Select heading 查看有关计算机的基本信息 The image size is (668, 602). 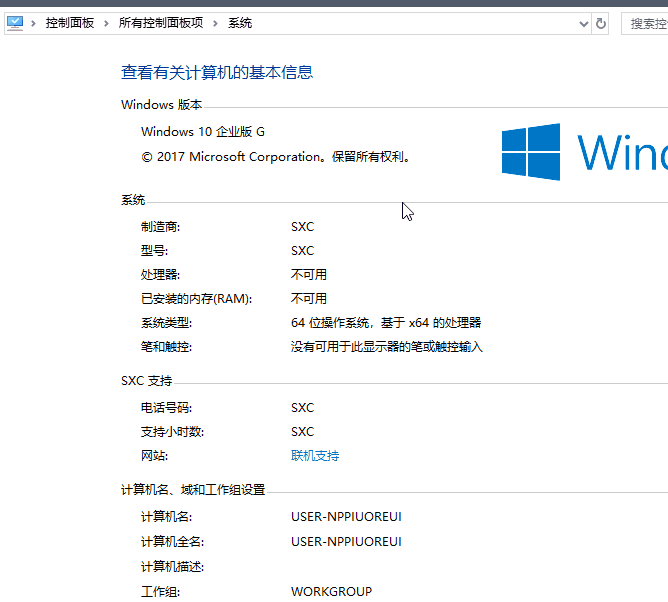click(217, 72)
